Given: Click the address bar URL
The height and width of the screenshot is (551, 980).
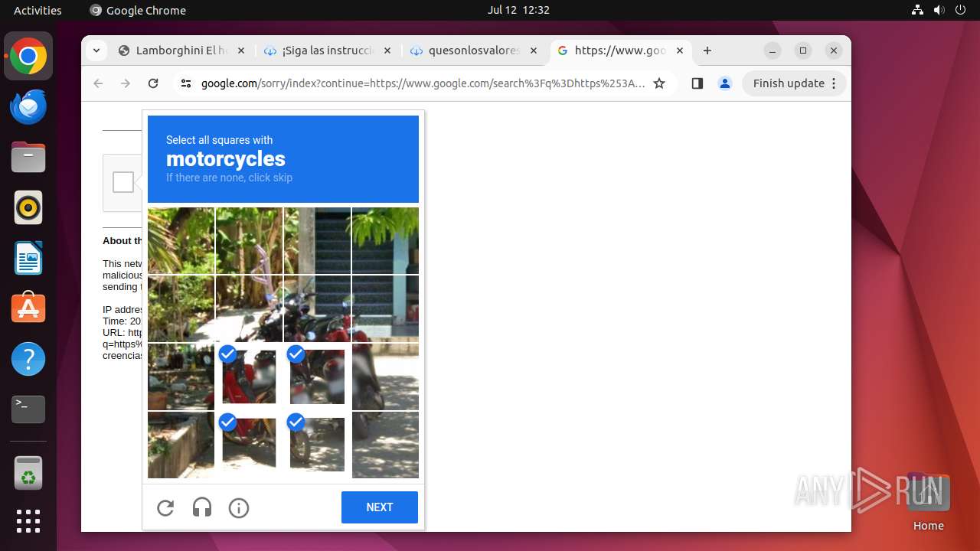Looking at the screenshot, I should tap(423, 83).
